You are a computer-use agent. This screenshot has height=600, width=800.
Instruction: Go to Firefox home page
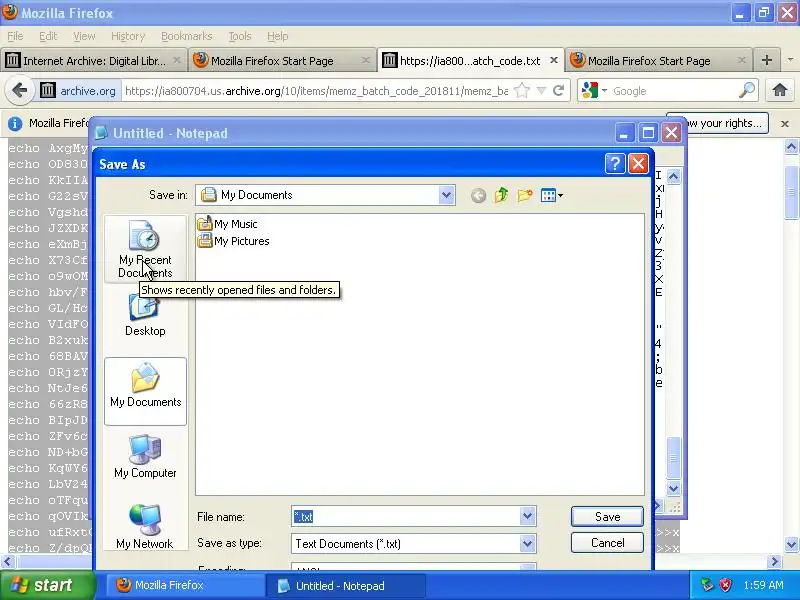coord(780,91)
